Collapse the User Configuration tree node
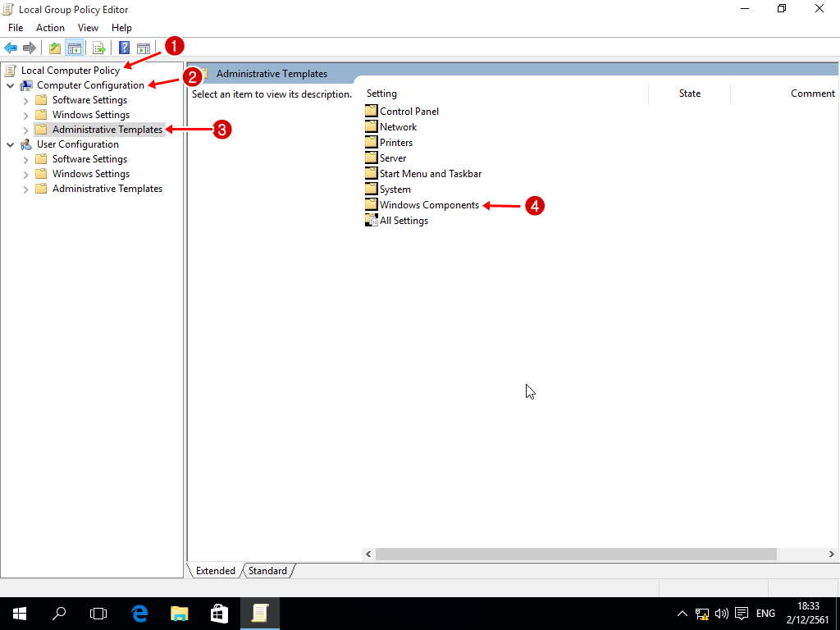The width and height of the screenshot is (840, 630). click(x=10, y=144)
